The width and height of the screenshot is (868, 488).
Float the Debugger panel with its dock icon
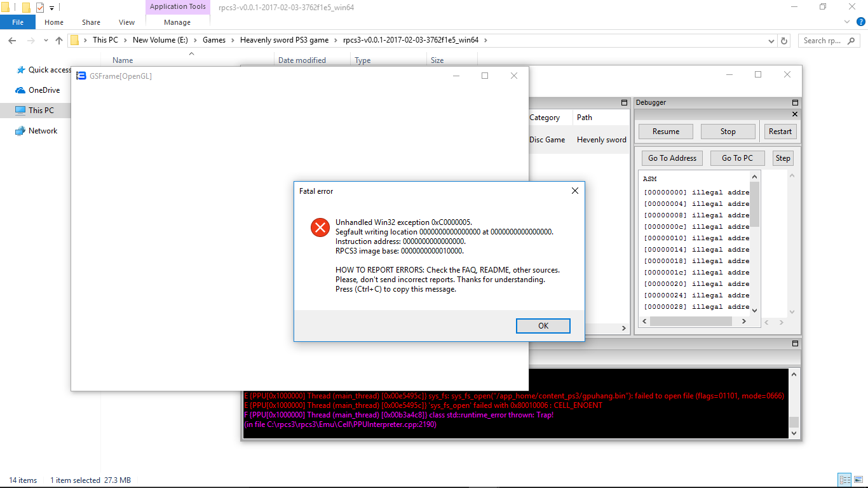point(795,102)
